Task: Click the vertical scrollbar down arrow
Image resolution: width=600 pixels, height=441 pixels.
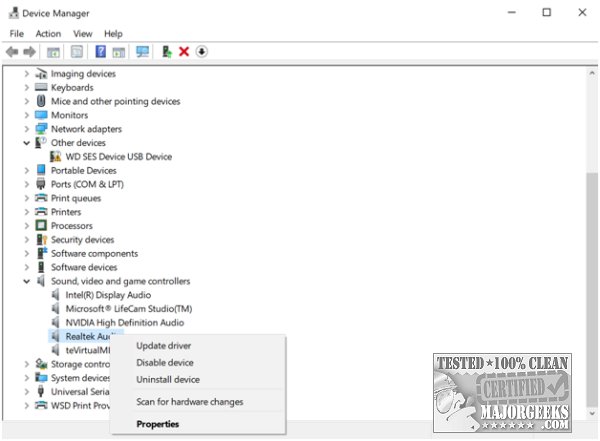Action: 592,413
